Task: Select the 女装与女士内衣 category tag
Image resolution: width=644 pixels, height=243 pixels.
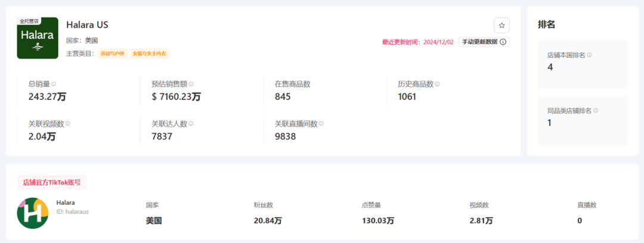Action: (150, 54)
